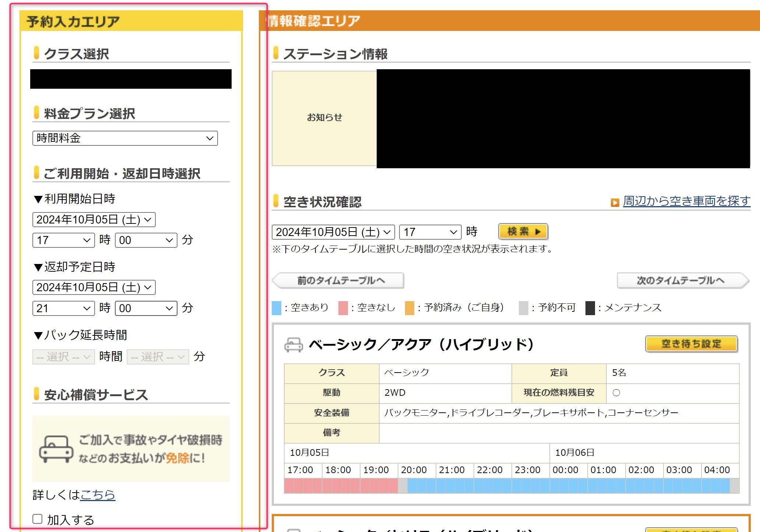This screenshot has height=532, width=760.
Task: Go to 前のタイムテーブルへ
Action: click(338, 281)
